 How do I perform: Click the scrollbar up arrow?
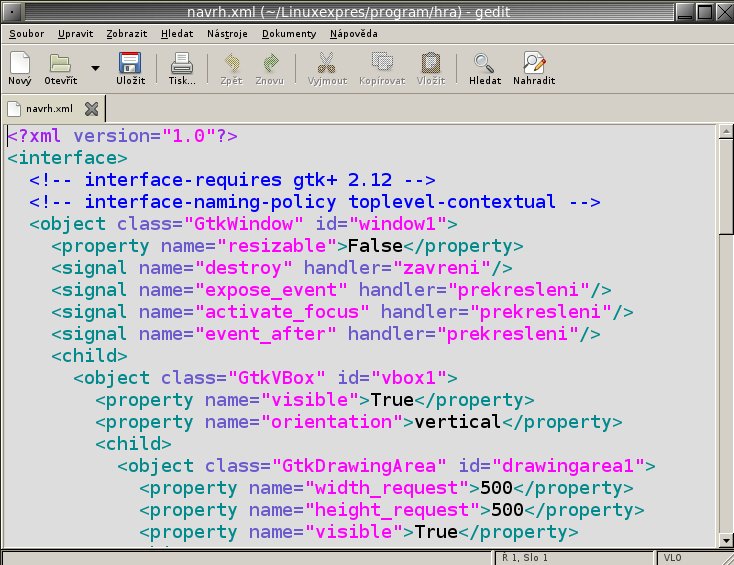point(726,132)
